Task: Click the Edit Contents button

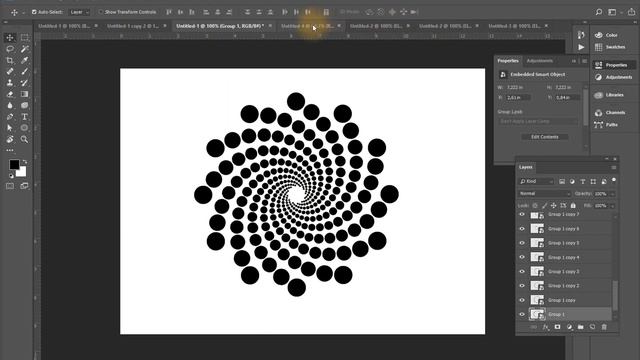Action: [544, 137]
